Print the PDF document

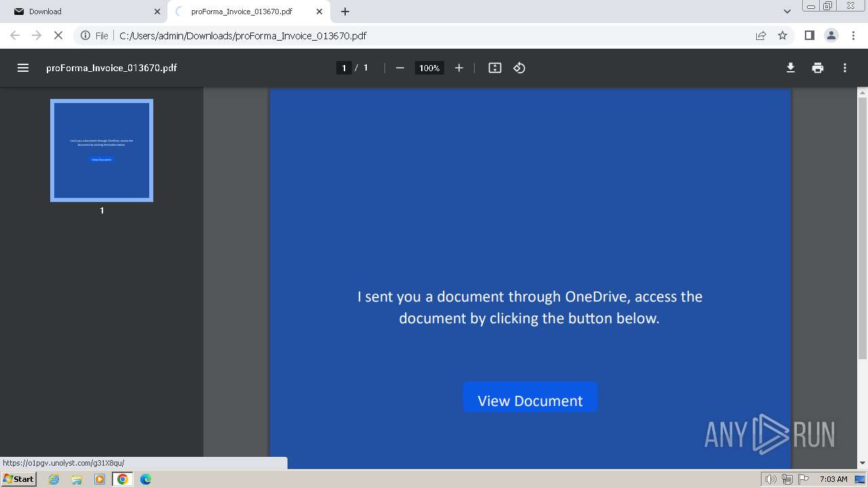(x=818, y=68)
